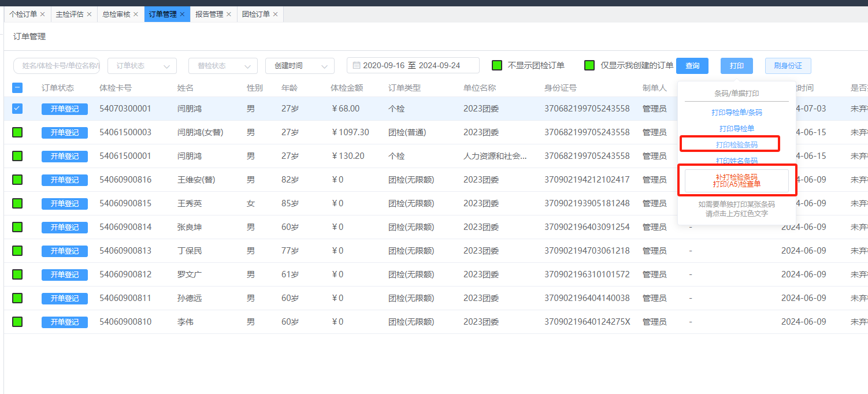Image resolution: width=868 pixels, height=394 pixels.
Task: Choose 打印导检单 in the print menu
Action: tap(737, 128)
